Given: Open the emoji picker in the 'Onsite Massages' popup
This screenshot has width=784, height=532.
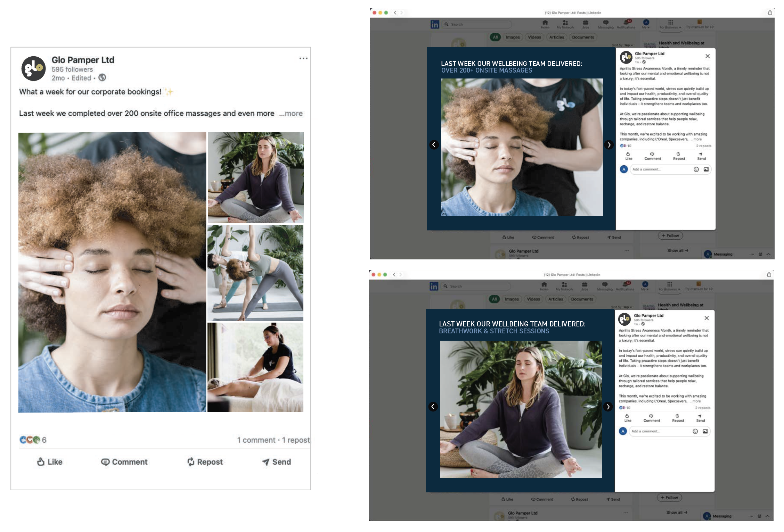Looking at the screenshot, I should click(696, 169).
